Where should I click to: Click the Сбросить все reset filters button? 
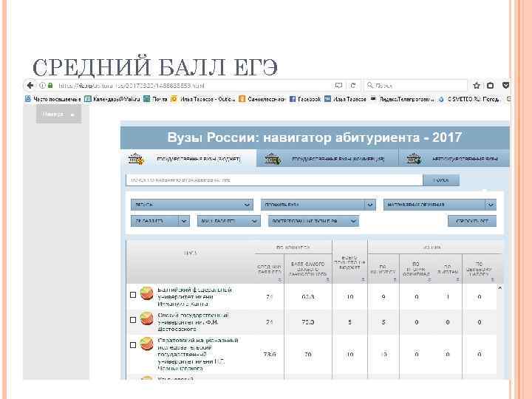coord(472,221)
